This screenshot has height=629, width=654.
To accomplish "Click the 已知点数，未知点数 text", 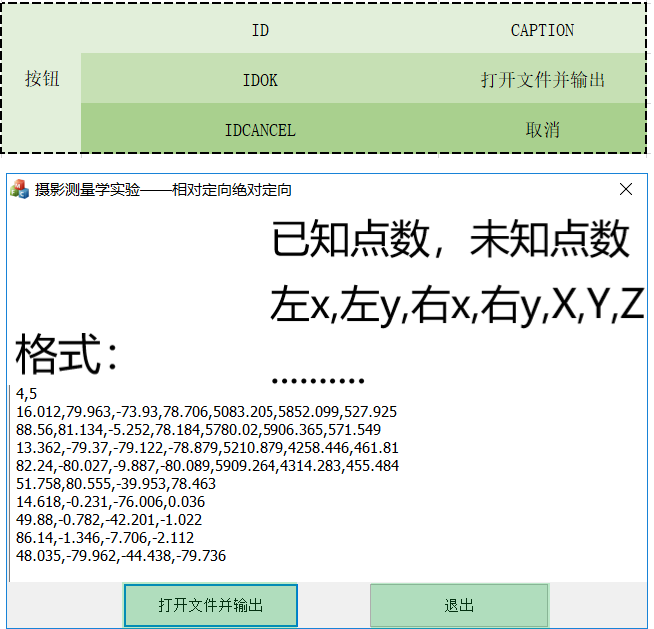I will pyautogui.click(x=450, y=239).
